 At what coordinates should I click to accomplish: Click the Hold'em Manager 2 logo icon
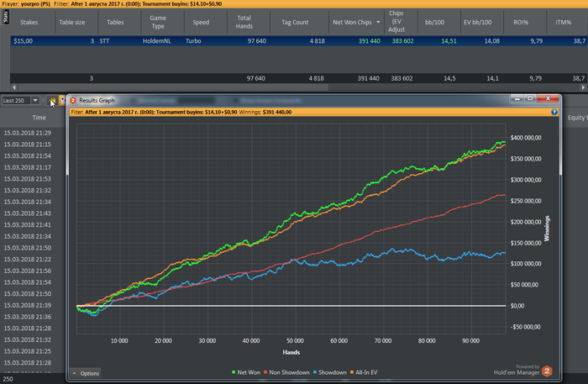(547, 371)
